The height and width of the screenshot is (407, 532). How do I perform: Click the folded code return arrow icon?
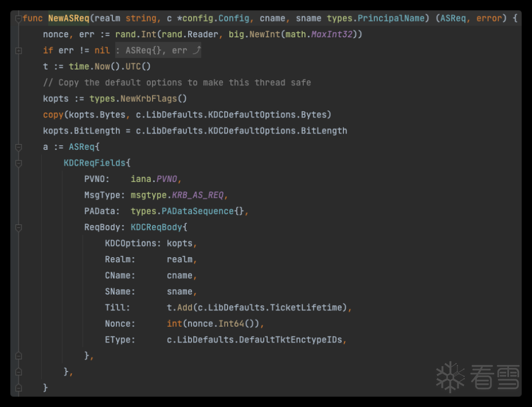coord(197,50)
